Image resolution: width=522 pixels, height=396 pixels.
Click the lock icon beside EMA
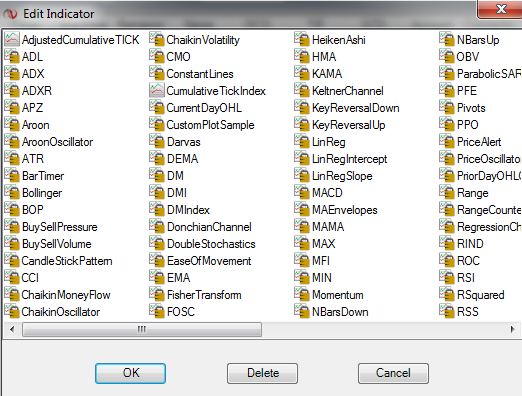[157, 277]
